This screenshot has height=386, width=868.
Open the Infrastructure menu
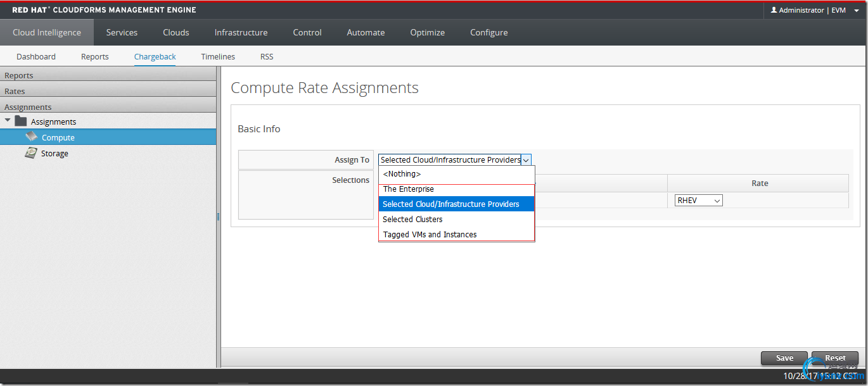pos(241,32)
